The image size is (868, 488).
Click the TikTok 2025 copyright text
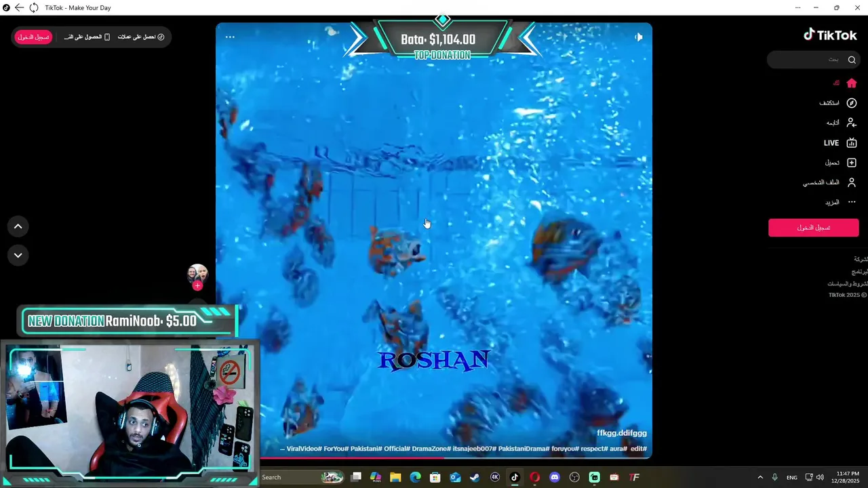pyautogui.click(x=848, y=295)
